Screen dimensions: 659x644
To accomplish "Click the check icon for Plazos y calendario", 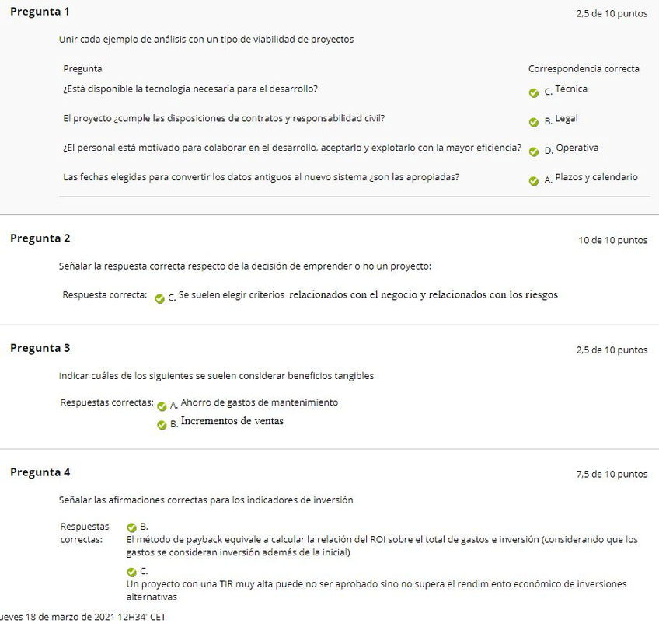I will coord(533,181).
